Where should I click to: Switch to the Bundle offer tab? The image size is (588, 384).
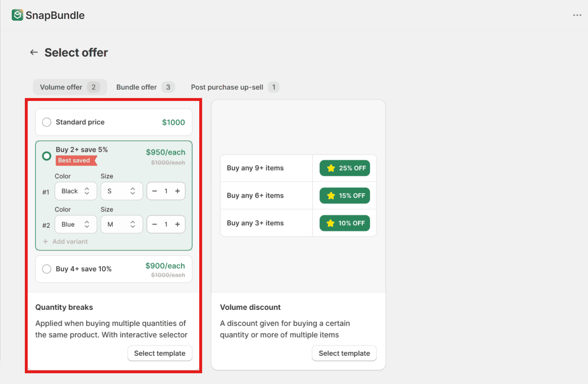[x=145, y=87]
